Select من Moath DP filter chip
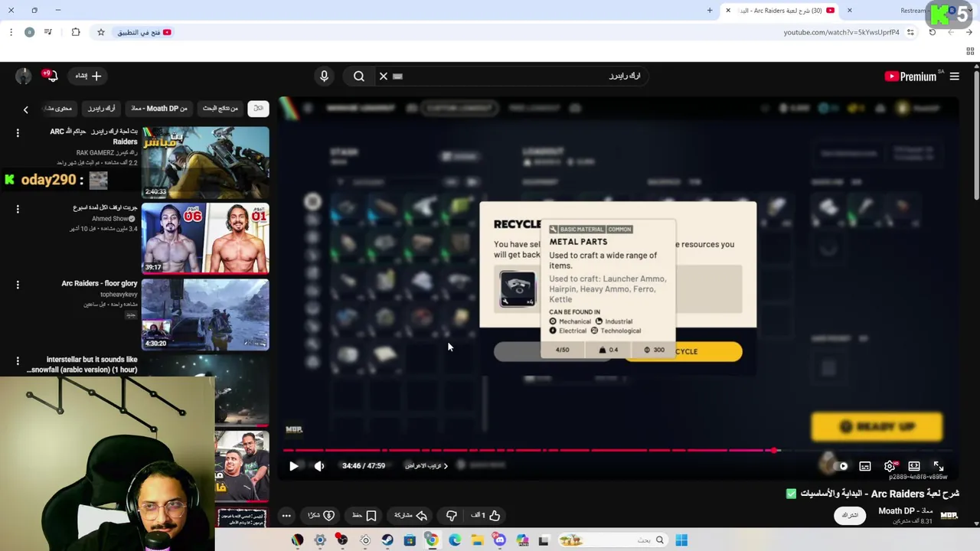Viewport: 980px width, 551px height. pos(159,109)
